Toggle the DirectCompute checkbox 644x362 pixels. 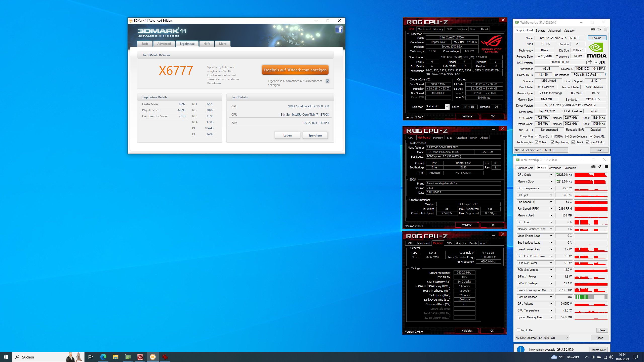click(567, 137)
